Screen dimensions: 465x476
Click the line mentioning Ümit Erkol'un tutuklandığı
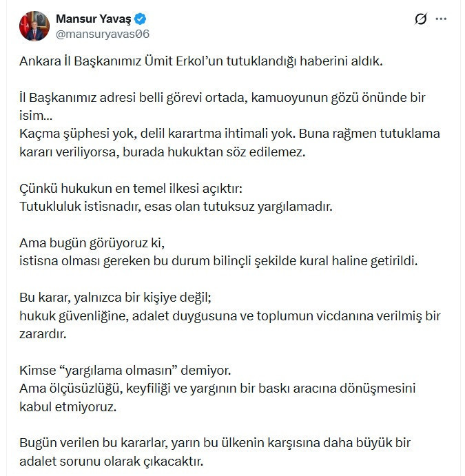pos(200,61)
